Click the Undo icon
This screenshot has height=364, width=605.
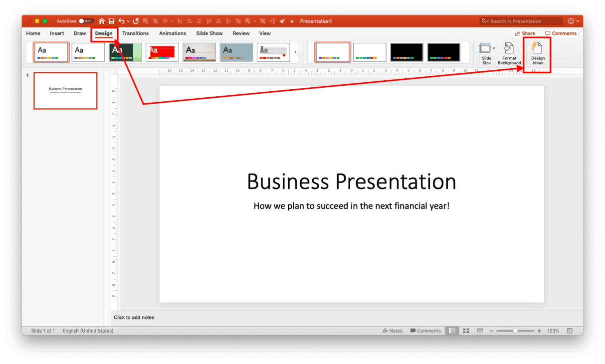tap(122, 21)
